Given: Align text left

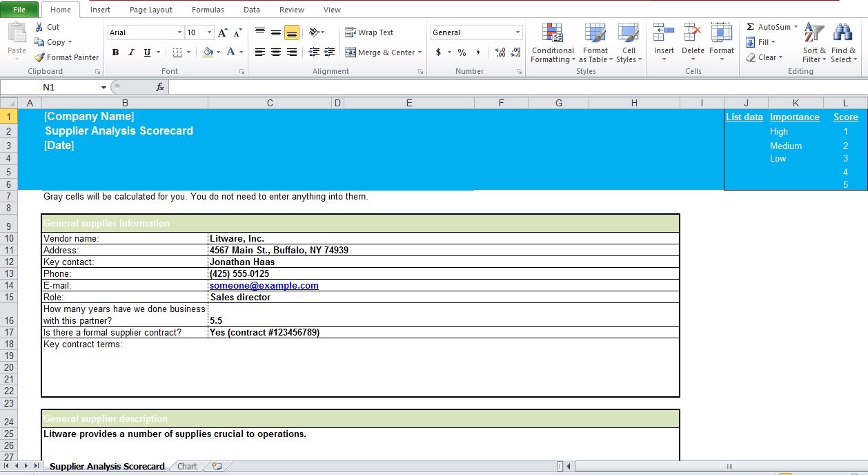Looking at the screenshot, I should (x=260, y=52).
